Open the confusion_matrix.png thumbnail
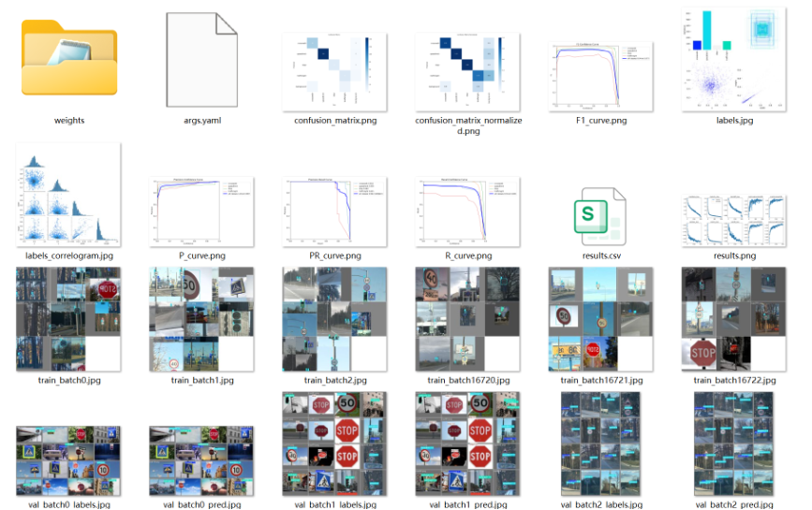812x510 pixels. pyautogui.click(x=334, y=72)
